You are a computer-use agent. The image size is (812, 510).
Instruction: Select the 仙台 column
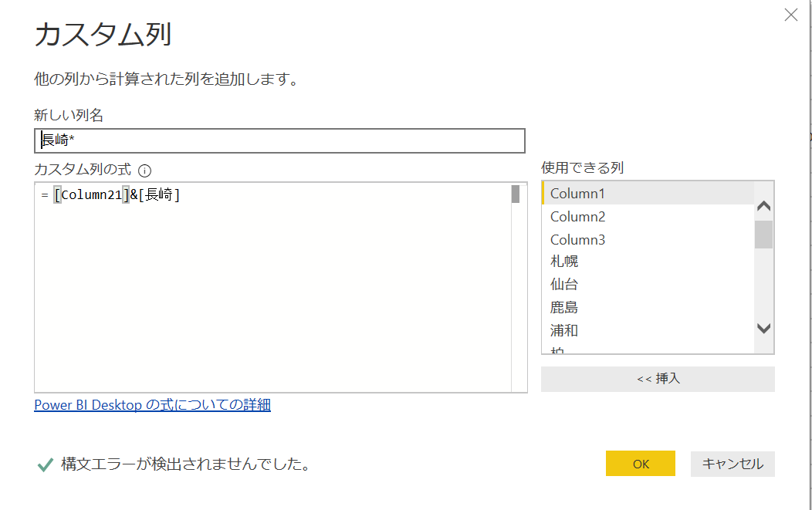[564, 285]
